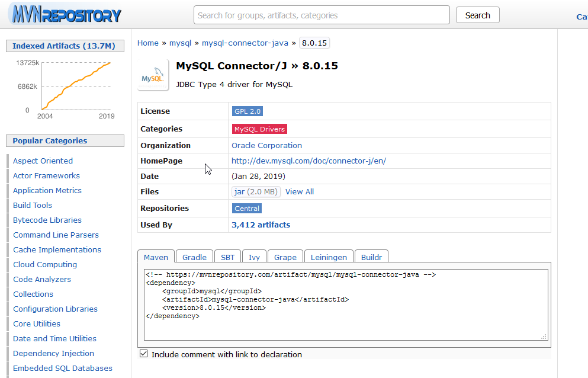588x378 pixels.
Task: Open the 3,412 artifacts usage link
Action: coord(261,225)
